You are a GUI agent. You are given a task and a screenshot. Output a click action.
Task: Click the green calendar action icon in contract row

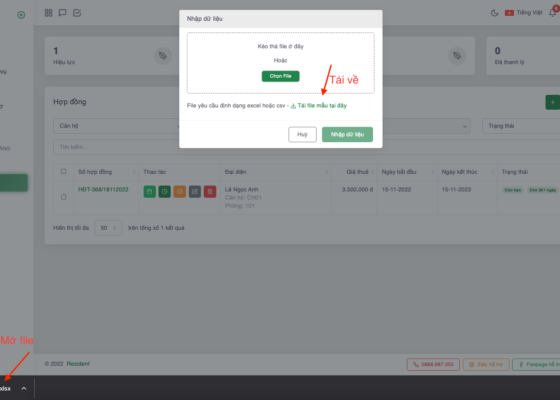150,192
